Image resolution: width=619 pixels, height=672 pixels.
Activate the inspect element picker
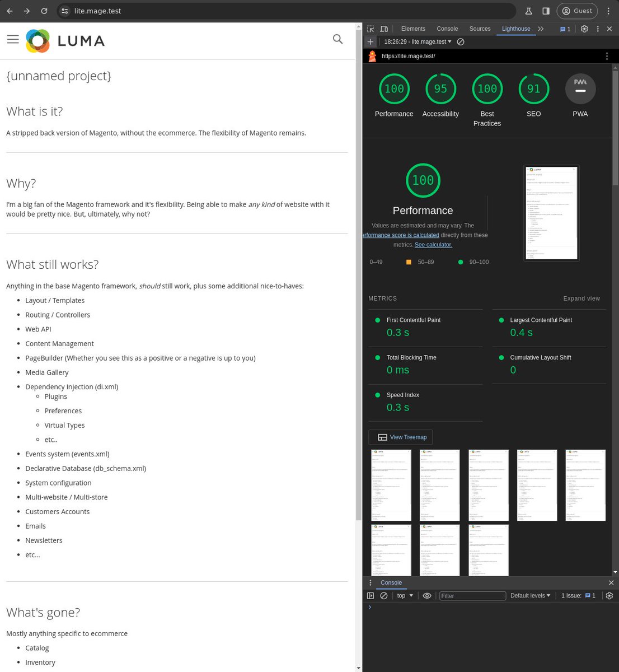[x=371, y=29]
